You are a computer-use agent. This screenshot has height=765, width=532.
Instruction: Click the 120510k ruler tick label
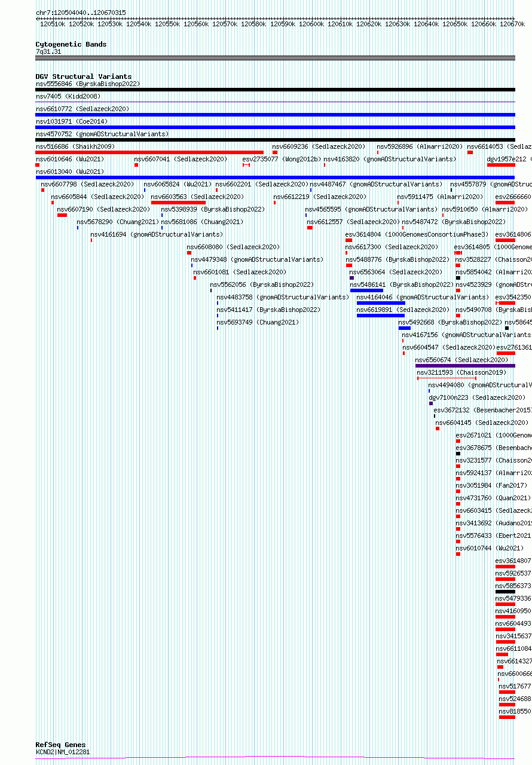pyautogui.click(x=53, y=24)
